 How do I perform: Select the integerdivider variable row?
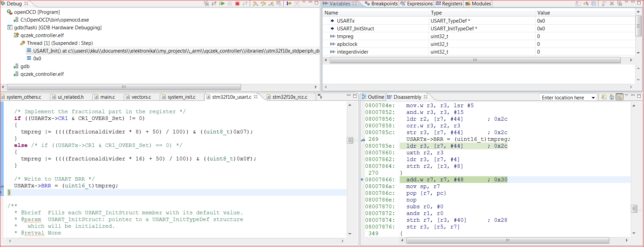click(x=479, y=52)
